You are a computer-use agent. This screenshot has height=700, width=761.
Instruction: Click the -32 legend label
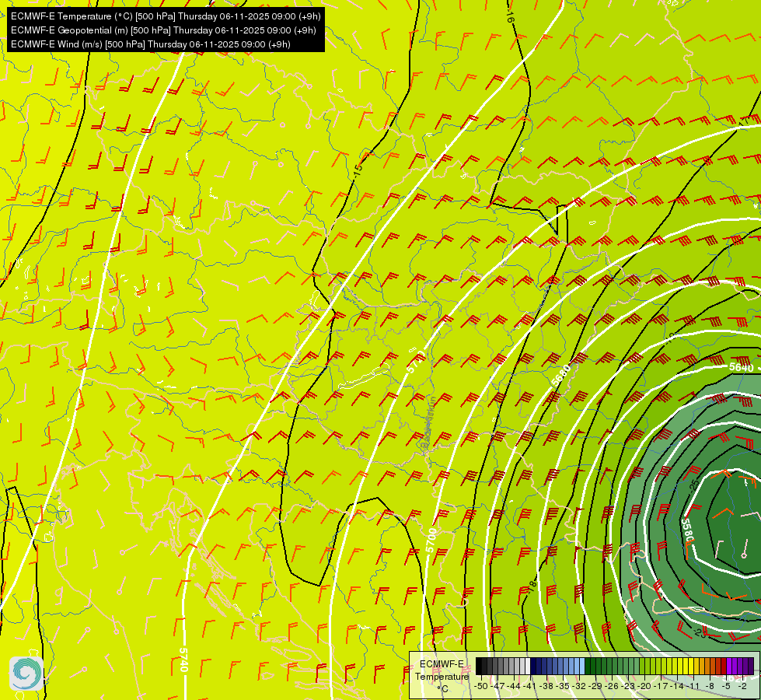click(x=579, y=686)
